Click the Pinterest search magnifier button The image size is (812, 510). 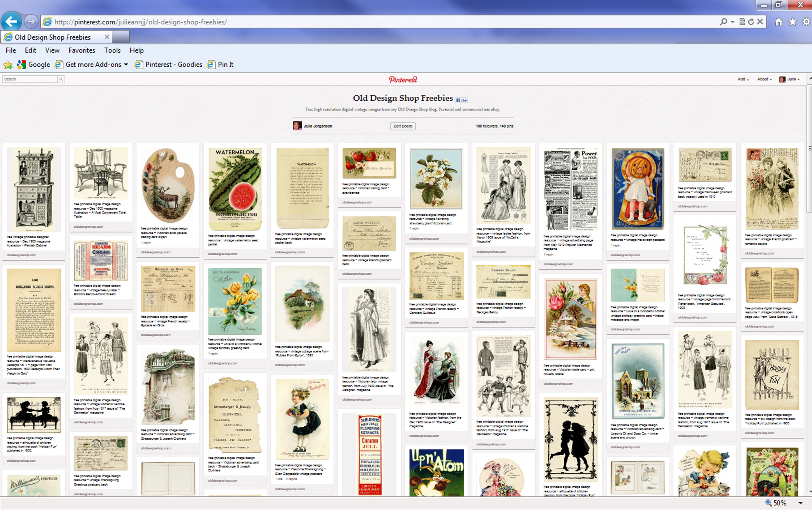point(61,79)
